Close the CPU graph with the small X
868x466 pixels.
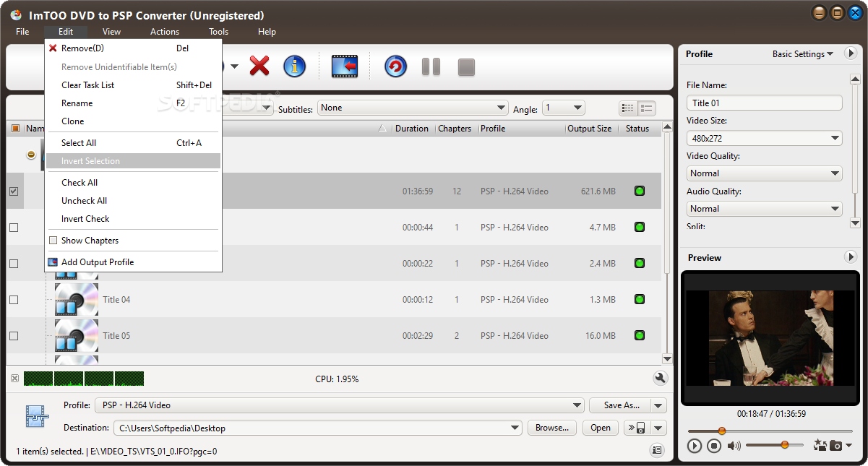coord(14,379)
